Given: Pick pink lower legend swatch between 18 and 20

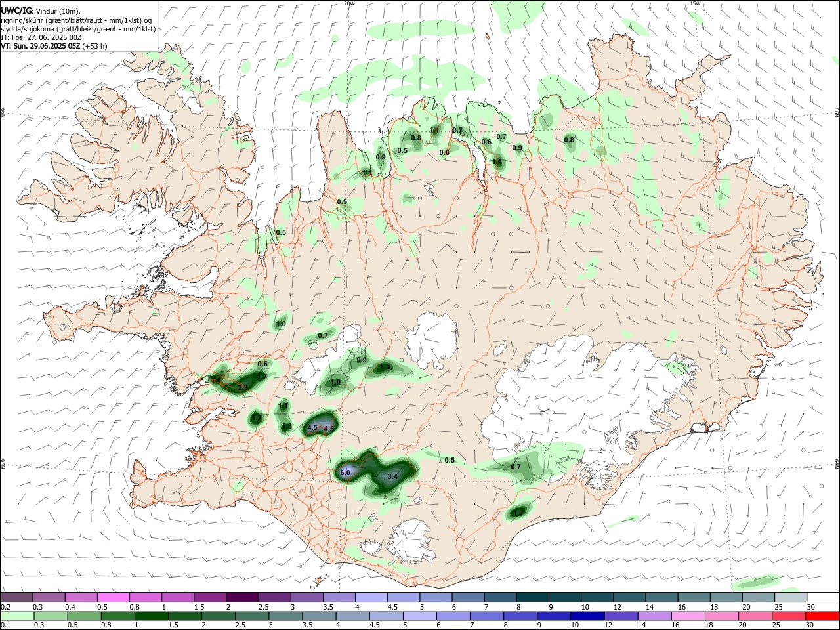Looking at the screenshot, I should [x=722, y=616].
